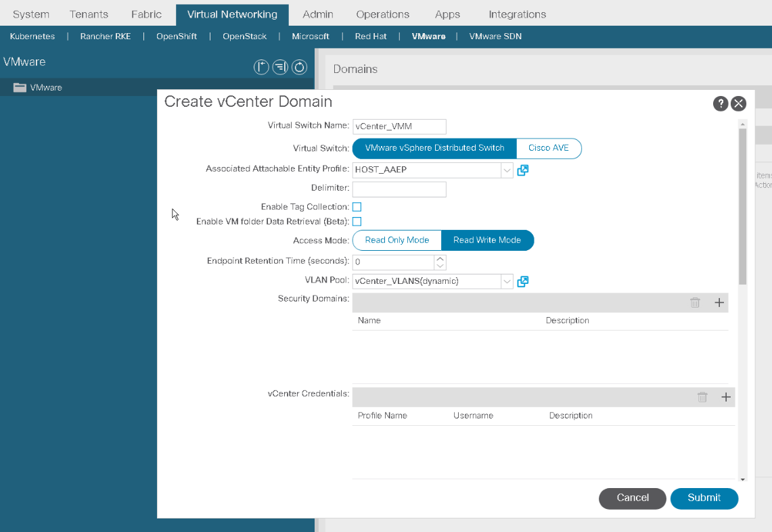The width and height of the screenshot is (772, 532).
Task: Open the help icon in Create vCenter Domain dialog
Action: point(721,103)
